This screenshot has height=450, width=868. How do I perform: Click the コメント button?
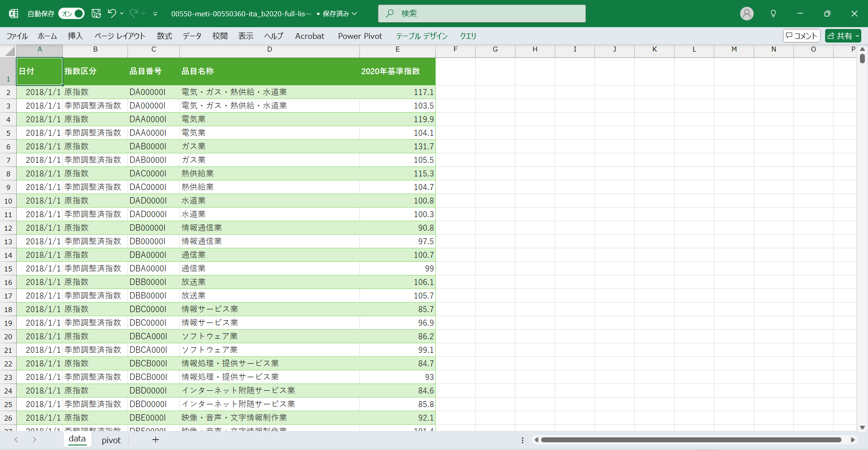(802, 36)
